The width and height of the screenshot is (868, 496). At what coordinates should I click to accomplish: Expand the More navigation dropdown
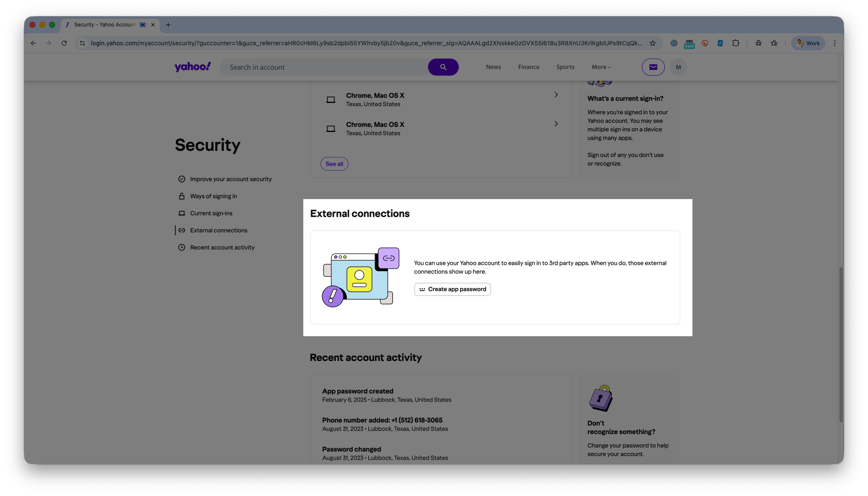[x=601, y=67]
